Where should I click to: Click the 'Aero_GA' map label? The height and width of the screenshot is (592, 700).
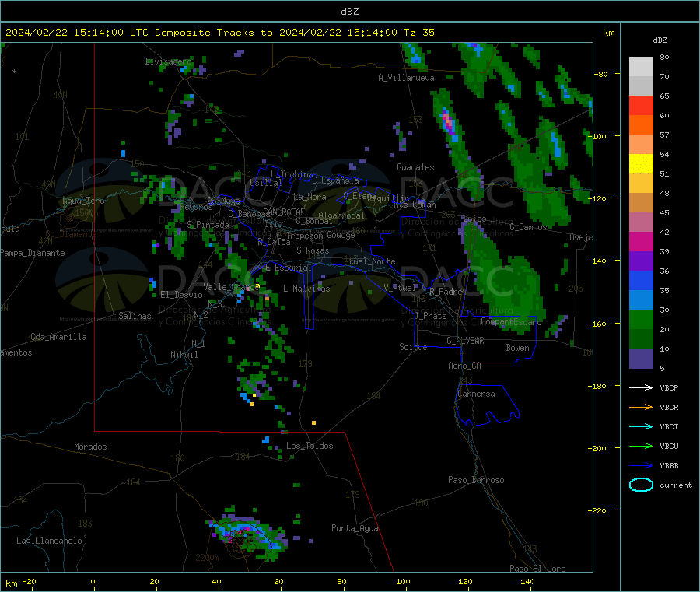(464, 366)
